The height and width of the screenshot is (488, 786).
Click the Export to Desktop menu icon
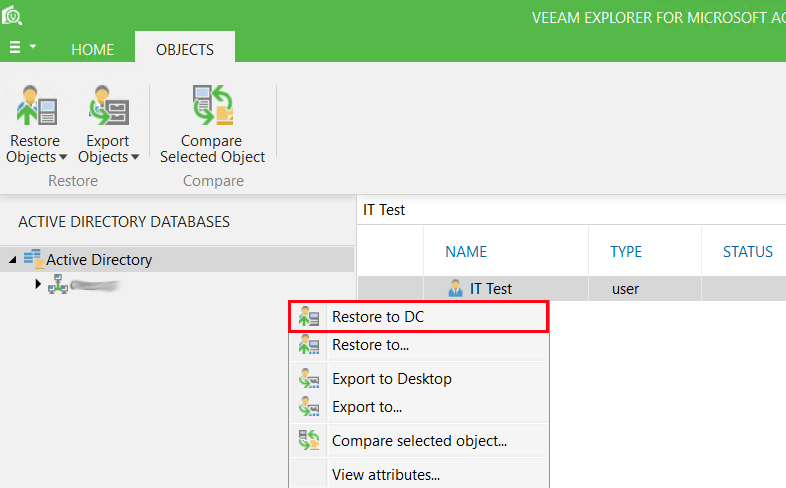[x=309, y=379]
